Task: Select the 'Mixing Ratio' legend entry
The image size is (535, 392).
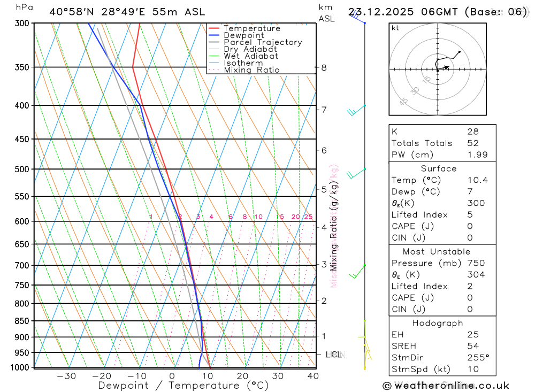Action: point(251,70)
